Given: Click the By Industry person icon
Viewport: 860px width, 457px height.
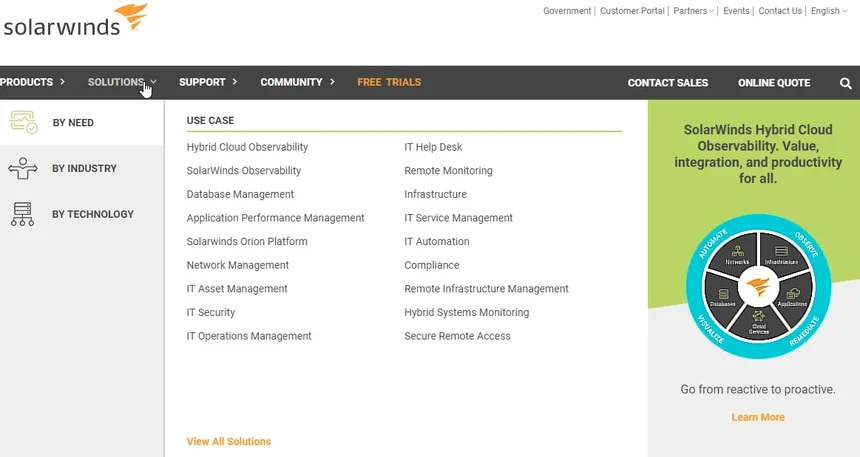Looking at the screenshot, I should click(22, 168).
